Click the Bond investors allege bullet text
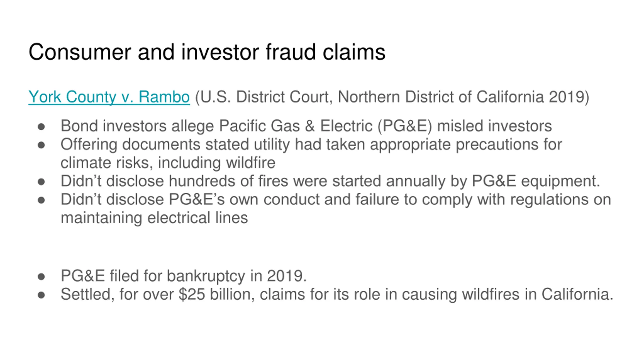This screenshot has width=644, height=362. pos(306,126)
